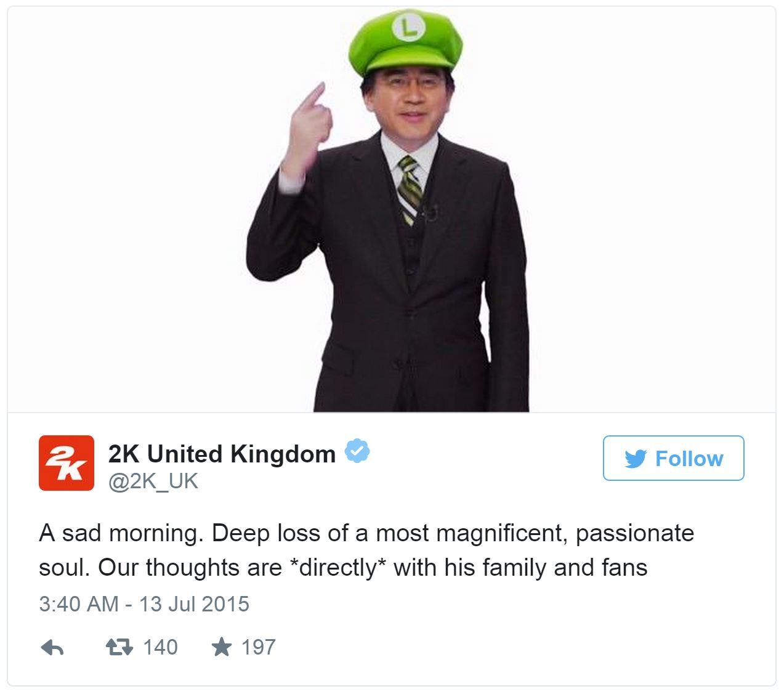
Task: Open the red 2K logo avatar
Action: click(x=67, y=463)
